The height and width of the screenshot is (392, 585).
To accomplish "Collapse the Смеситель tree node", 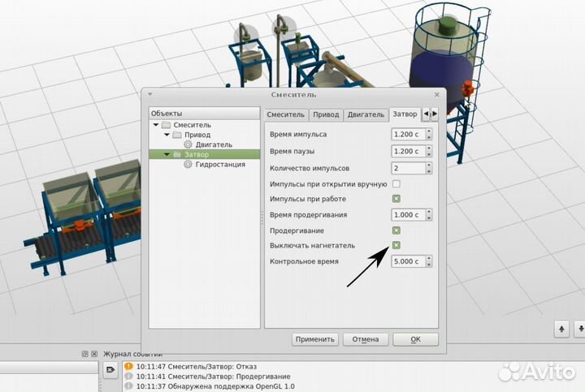I will click(156, 125).
